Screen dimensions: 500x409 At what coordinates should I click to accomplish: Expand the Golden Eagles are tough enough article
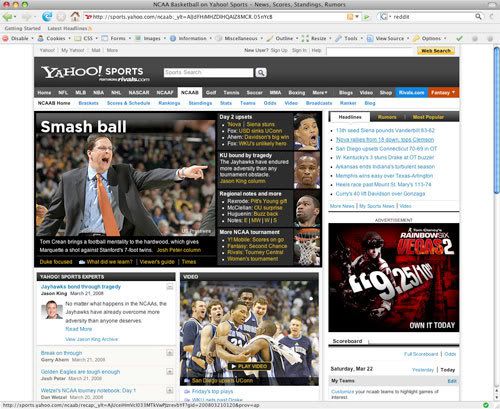coord(170,371)
